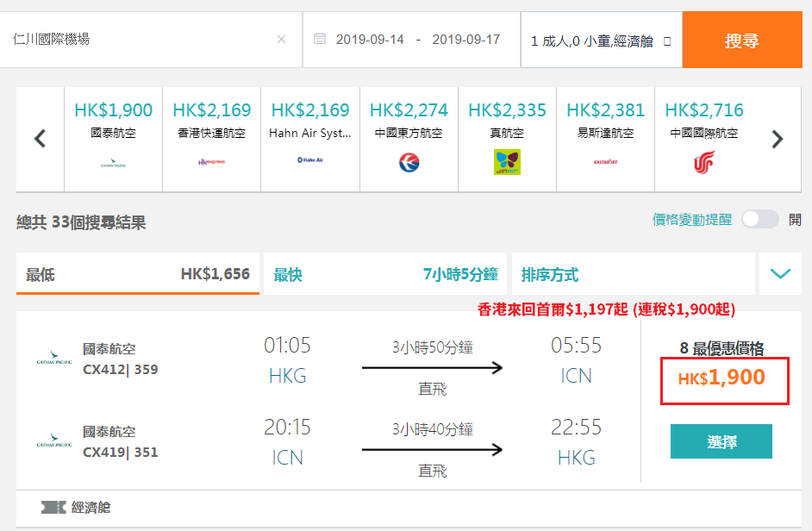The height and width of the screenshot is (531, 812).
Task: Click the China Eastern logo in the carousel
Action: pos(409,163)
